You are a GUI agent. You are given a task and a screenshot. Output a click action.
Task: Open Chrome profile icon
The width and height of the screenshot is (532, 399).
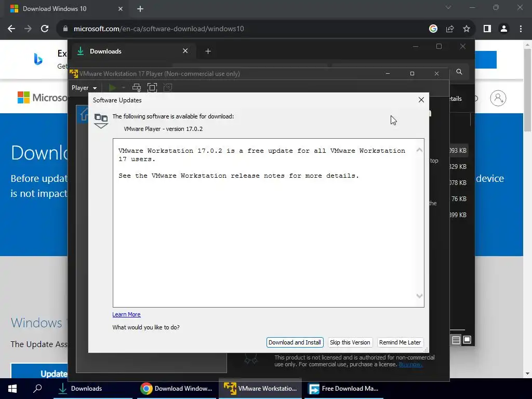pos(504,29)
